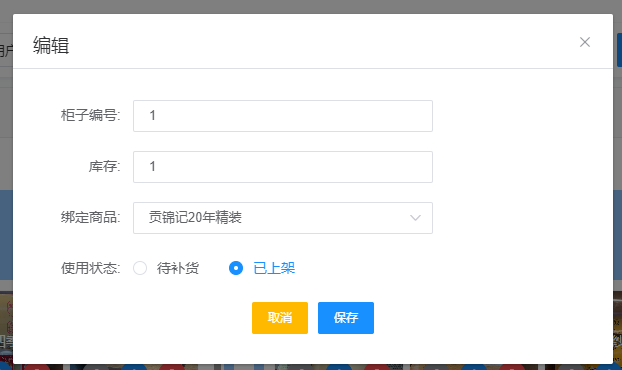Click the blue 保存 button
The image size is (622, 370).
(346, 318)
